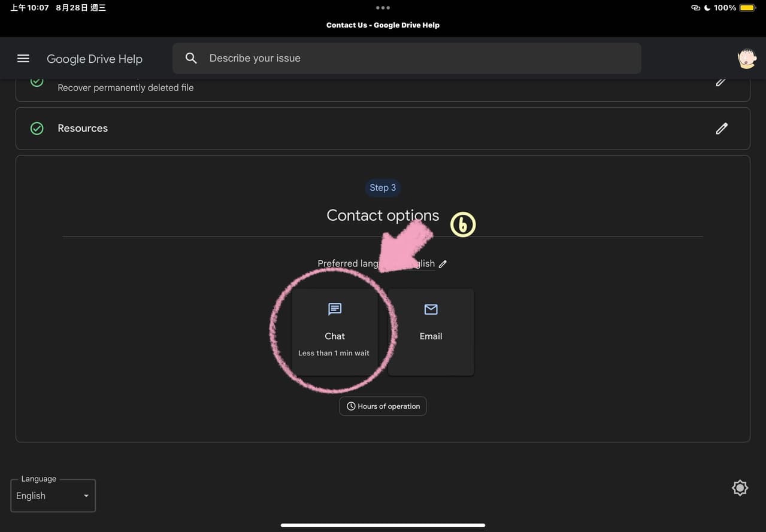Open the hamburger navigation menu

(23, 58)
